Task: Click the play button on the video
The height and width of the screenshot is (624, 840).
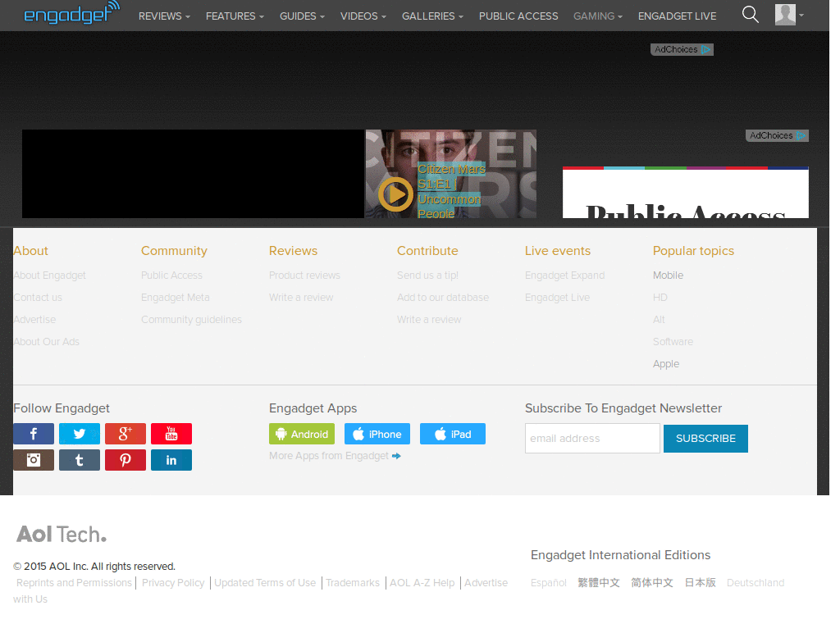Action: coord(395,194)
